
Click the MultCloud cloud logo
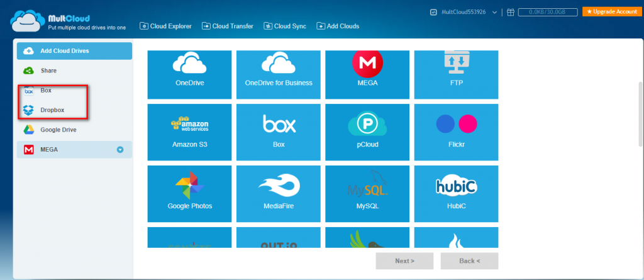point(28,21)
